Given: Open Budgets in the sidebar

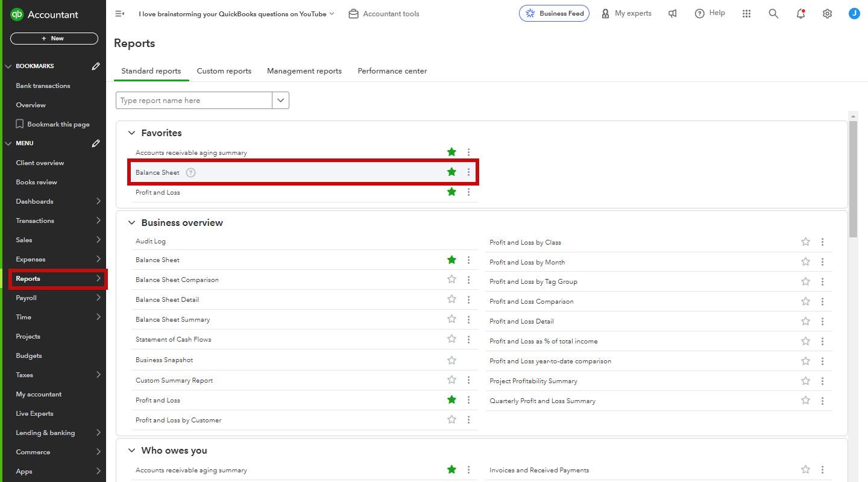Looking at the screenshot, I should pyautogui.click(x=29, y=355).
